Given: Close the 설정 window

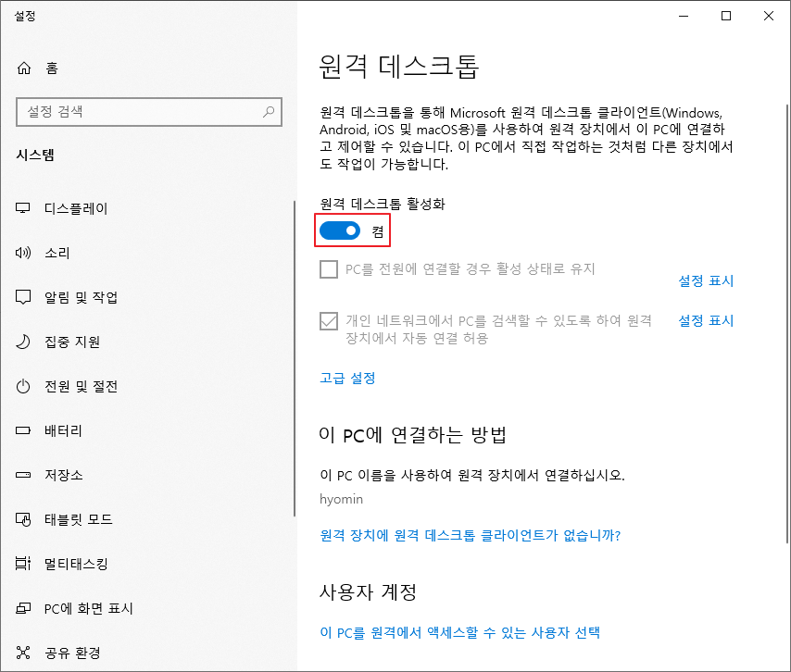Looking at the screenshot, I should 768,16.
